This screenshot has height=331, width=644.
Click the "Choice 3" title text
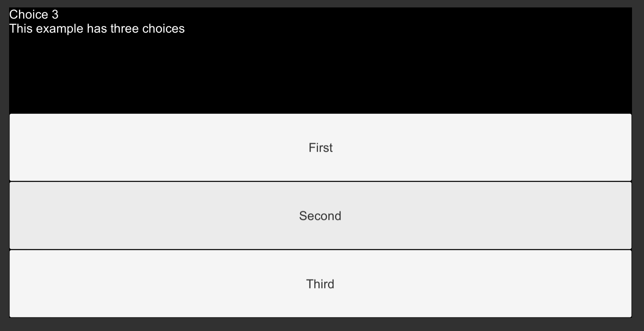34,15
